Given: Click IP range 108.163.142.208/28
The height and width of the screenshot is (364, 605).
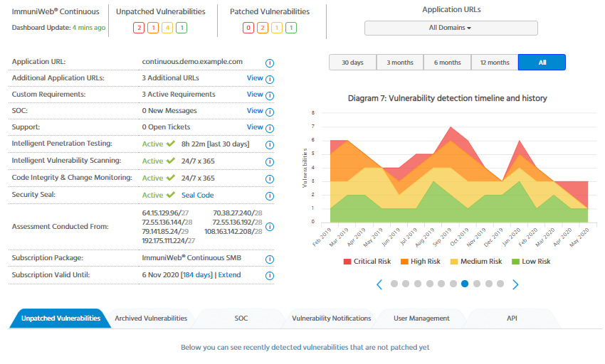Looking at the screenshot, I should pyautogui.click(x=233, y=232).
